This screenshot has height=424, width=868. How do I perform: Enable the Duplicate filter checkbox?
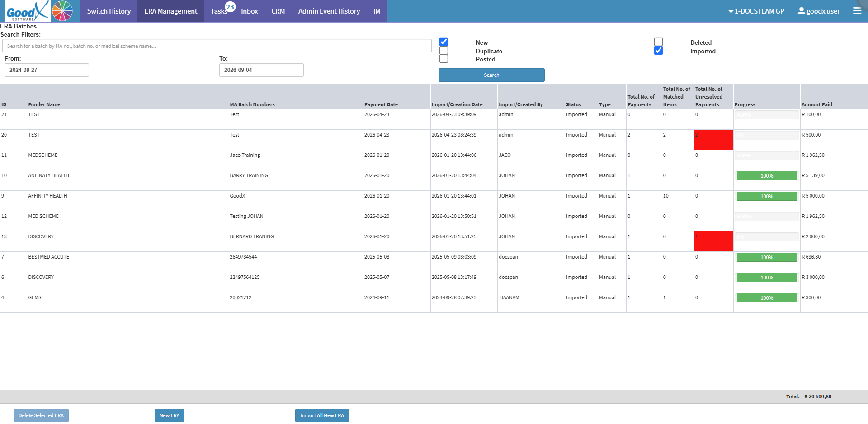coord(444,51)
